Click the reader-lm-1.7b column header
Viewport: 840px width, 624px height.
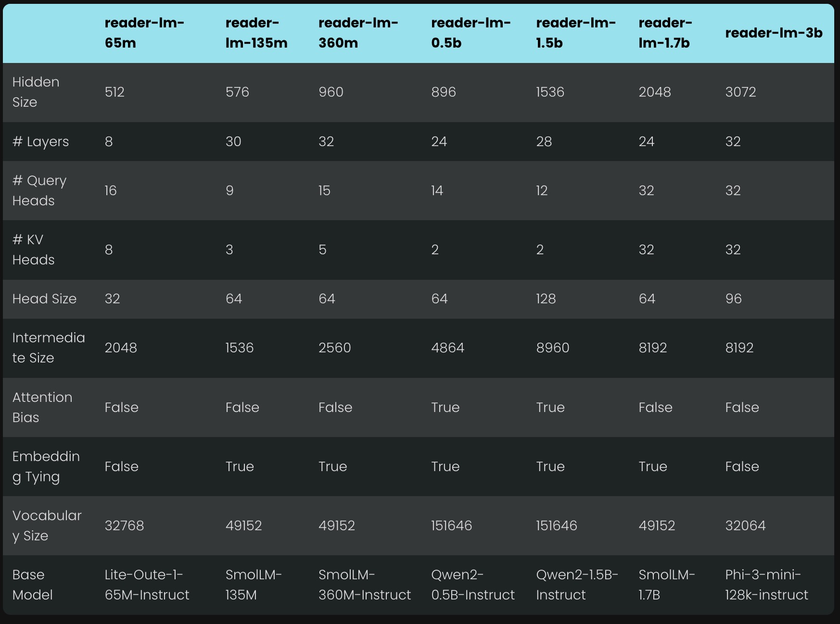[x=665, y=33]
